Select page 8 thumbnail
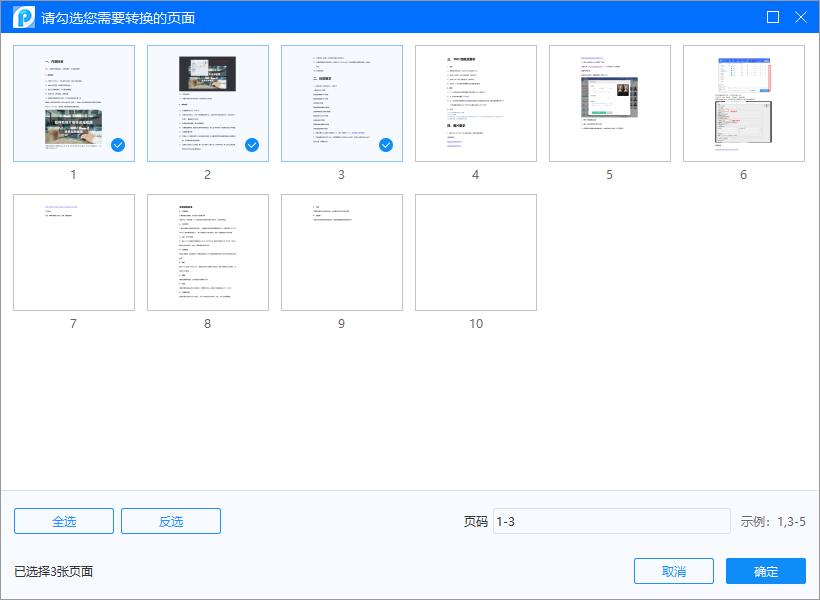Image resolution: width=820 pixels, height=600 pixels. (208, 253)
